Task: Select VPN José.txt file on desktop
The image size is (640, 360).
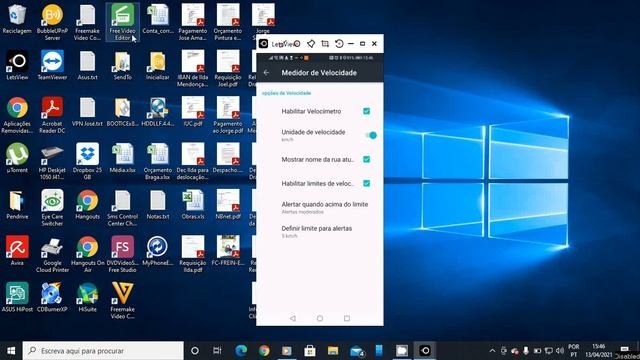Action: pos(87,111)
